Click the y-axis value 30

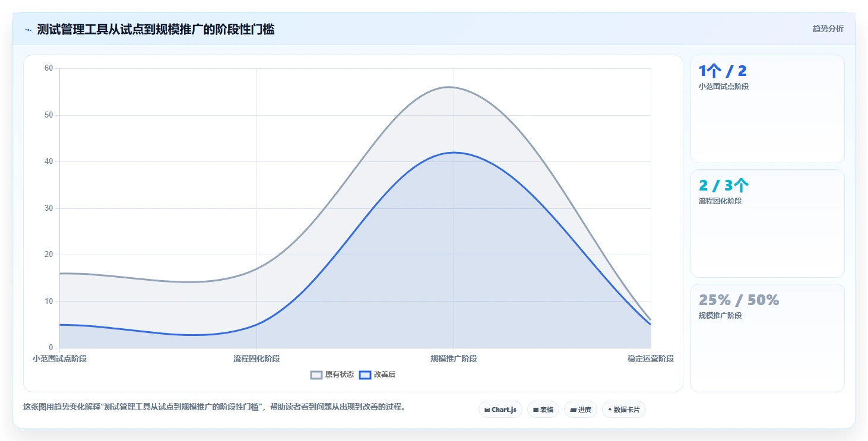point(49,208)
